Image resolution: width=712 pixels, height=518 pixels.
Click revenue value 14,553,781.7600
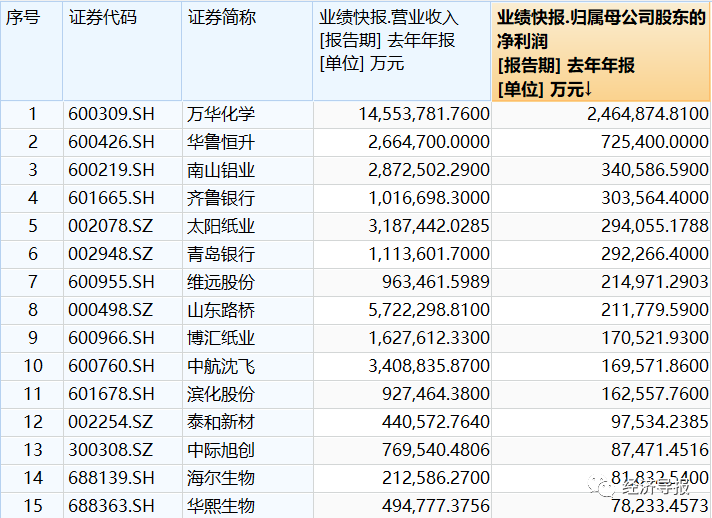pyautogui.click(x=424, y=114)
